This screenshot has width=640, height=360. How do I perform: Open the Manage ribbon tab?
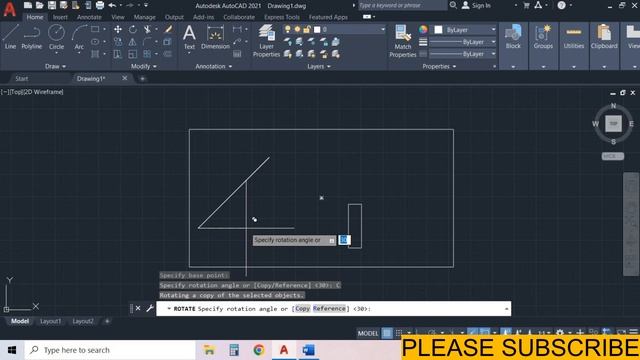(x=144, y=17)
